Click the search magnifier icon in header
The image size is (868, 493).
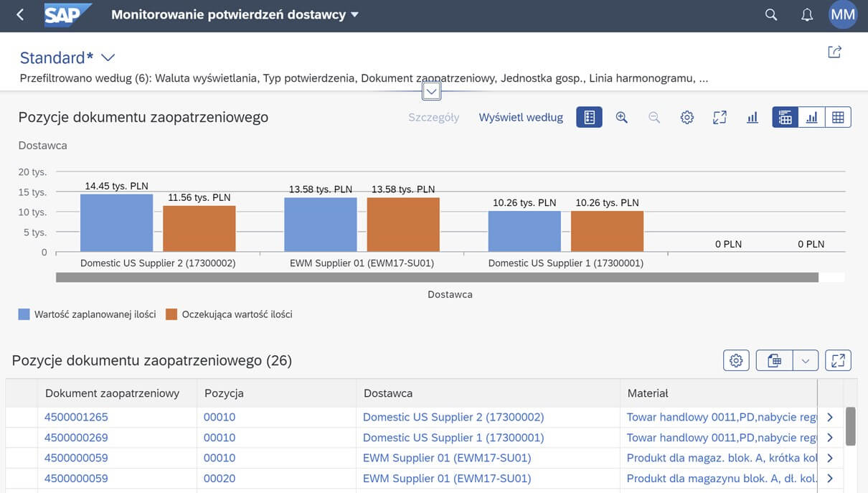[771, 14]
